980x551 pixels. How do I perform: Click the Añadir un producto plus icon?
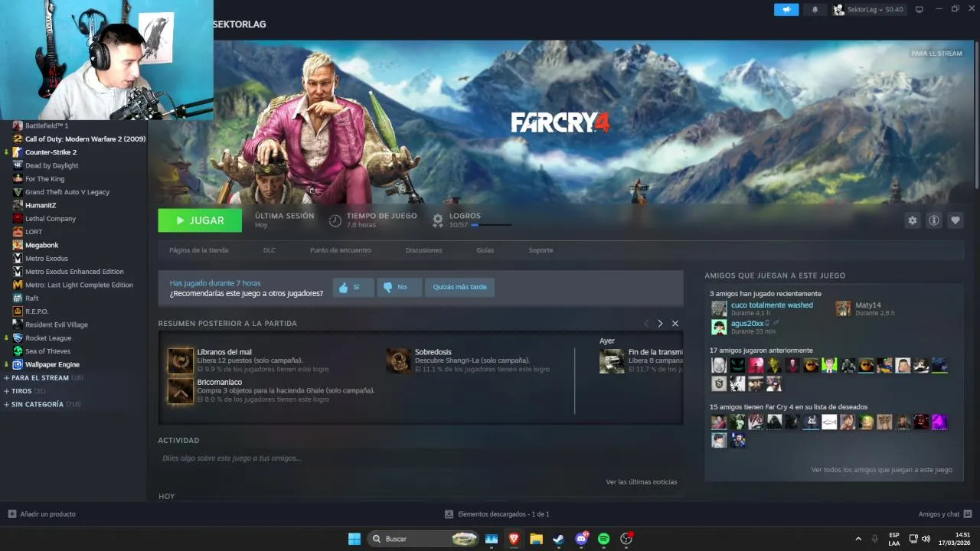pyautogui.click(x=11, y=514)
